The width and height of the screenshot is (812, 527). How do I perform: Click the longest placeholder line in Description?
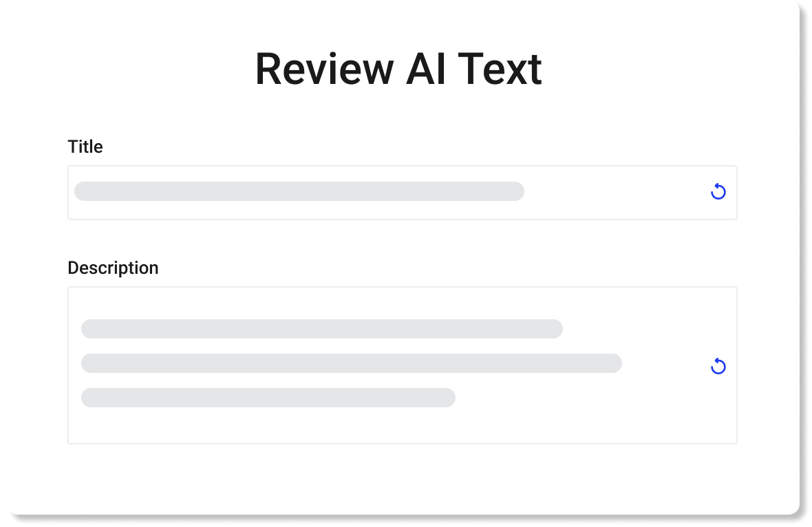pyautogui.click(x=351, y=363)
